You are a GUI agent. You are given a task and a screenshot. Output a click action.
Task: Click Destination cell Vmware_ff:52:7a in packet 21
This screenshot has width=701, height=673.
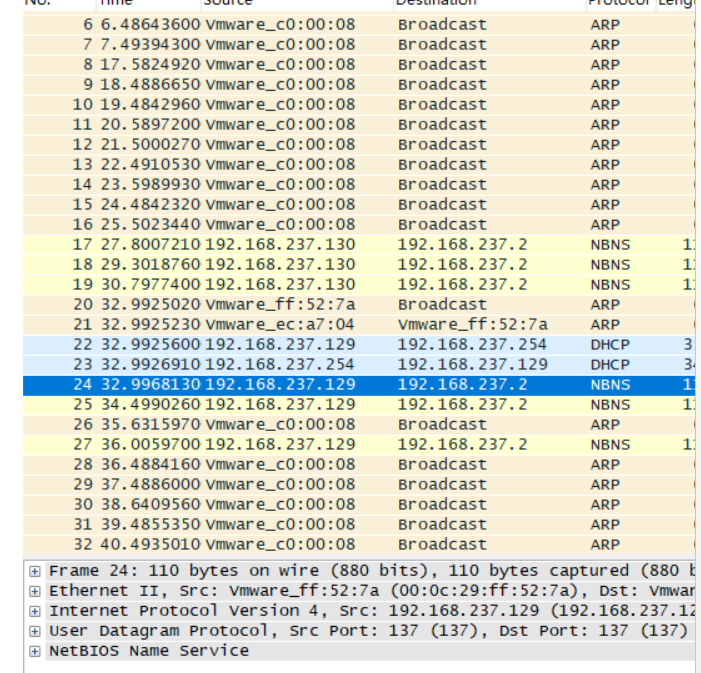tap(473, 324)
